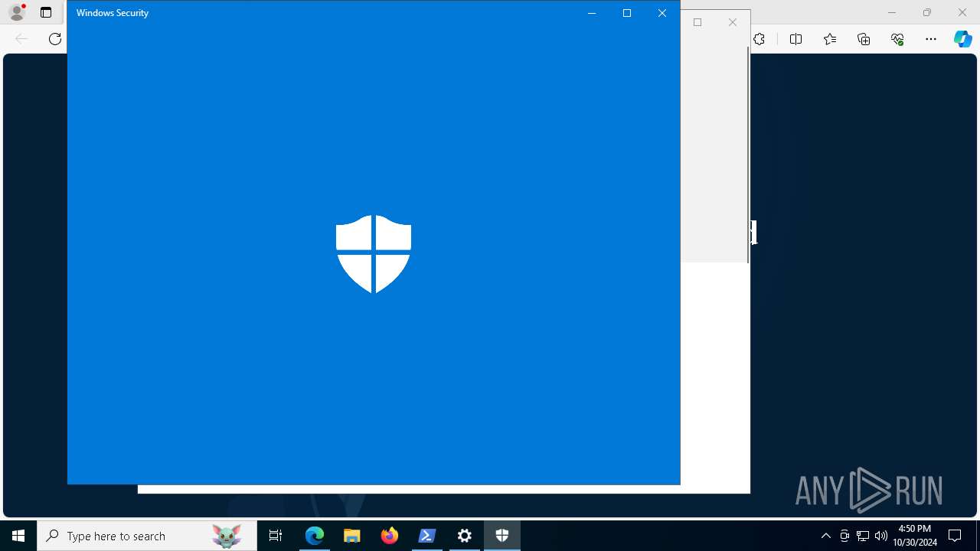Open Edge Collections icon
Image resolution: width=980 pixels, height=551 pixels.
pos(864,39)
